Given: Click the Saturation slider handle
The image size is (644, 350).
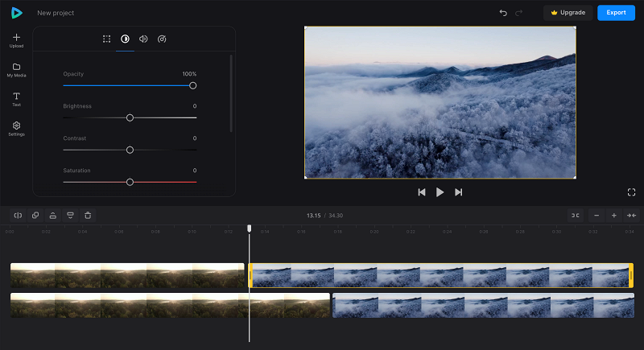Looking at the screenshot, I should tap(130, 182).
